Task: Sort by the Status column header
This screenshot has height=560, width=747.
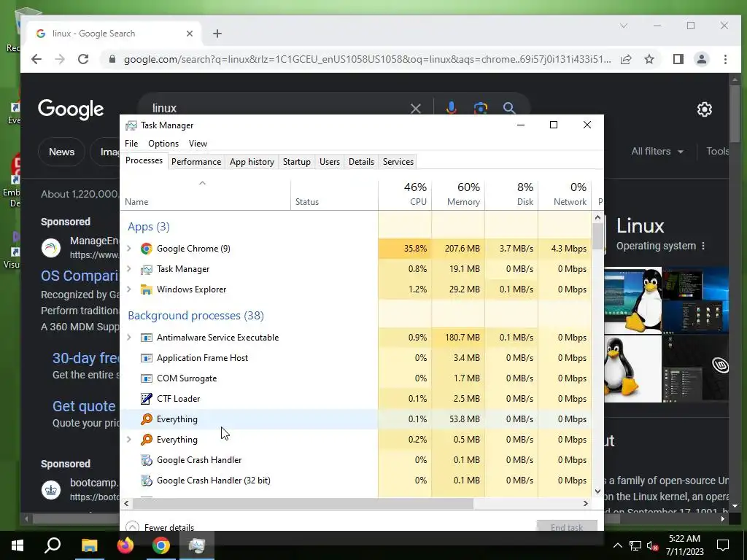Action: click(x=334, y=195)
